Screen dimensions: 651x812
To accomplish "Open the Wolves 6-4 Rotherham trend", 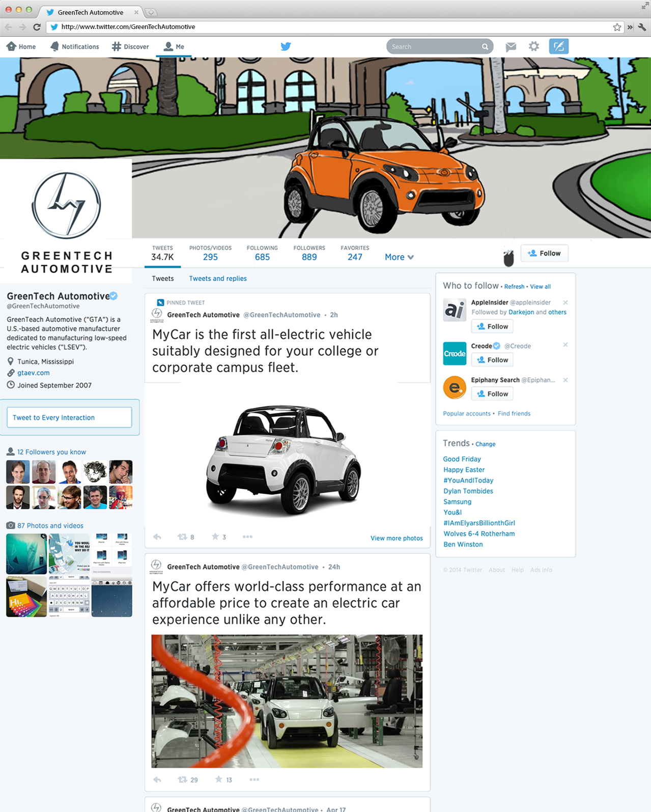I will point(479,534).
